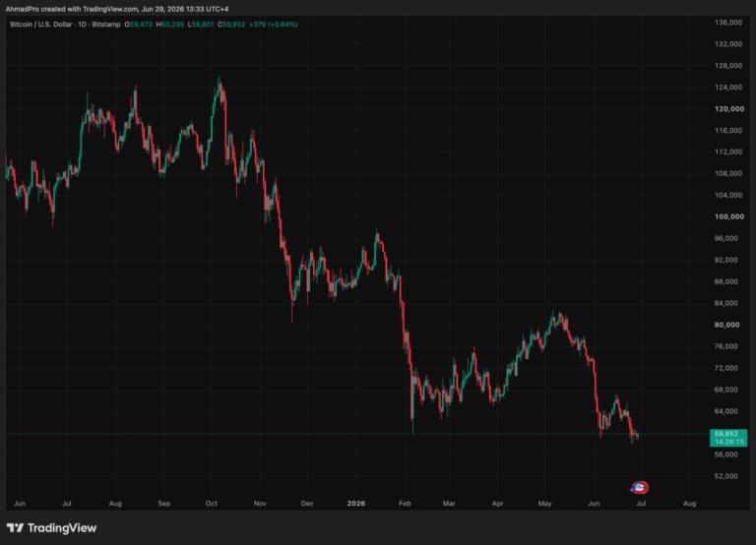
Task: Click the Bitstamp exchange label
Action: click(x=106, y=24)
